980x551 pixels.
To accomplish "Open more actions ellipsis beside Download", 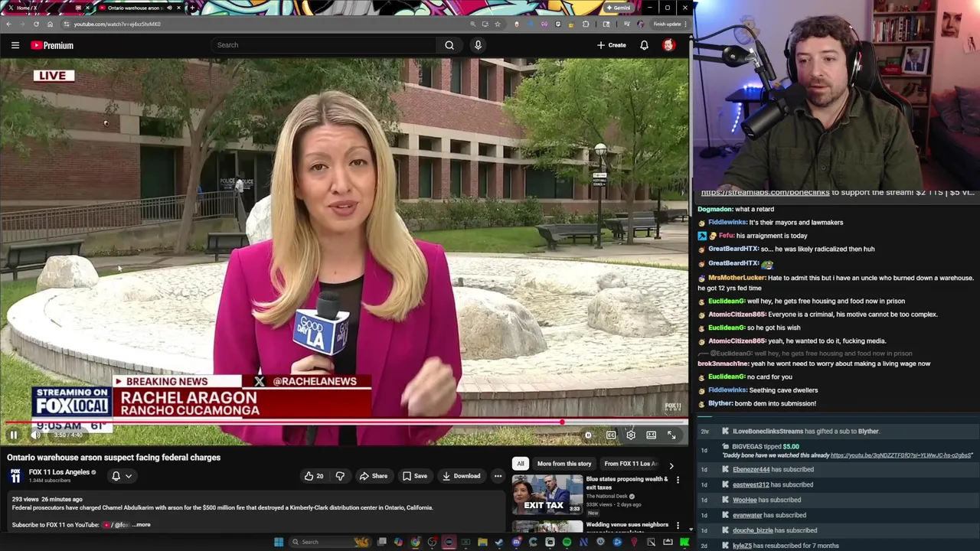I will (498, 476).
